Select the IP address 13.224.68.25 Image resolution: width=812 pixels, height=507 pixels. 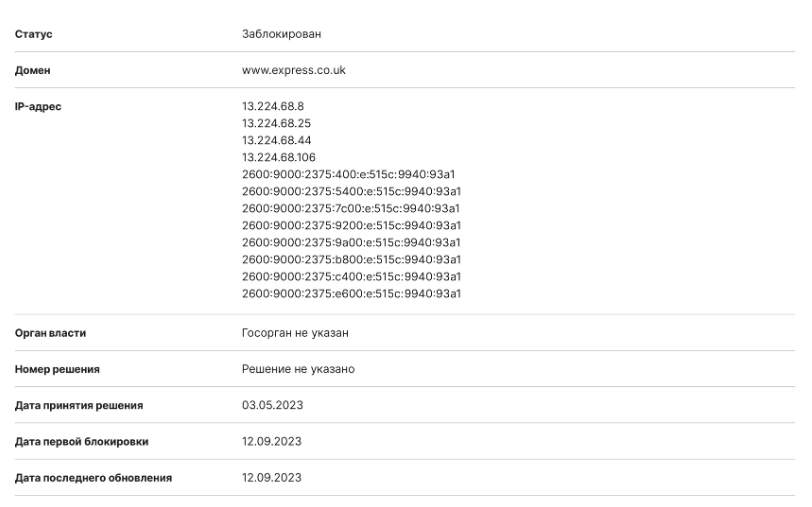tap(277, 123)
